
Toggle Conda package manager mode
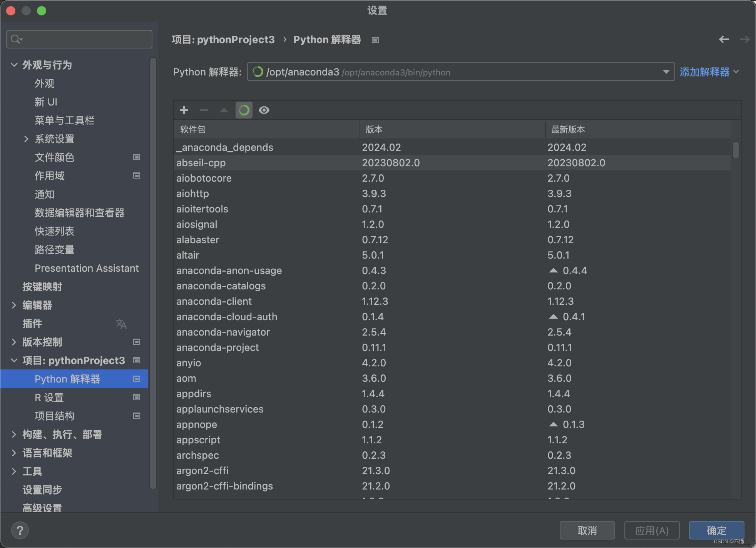tap(244, 110)
